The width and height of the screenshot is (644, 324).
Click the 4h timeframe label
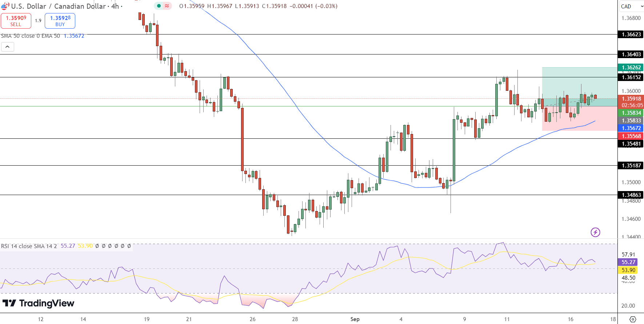point(115,6)
